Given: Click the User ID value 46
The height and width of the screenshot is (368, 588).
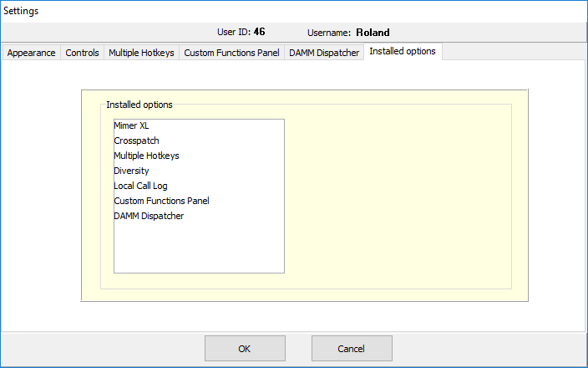Looking at the screenshot, I should [x=259, y=32].
